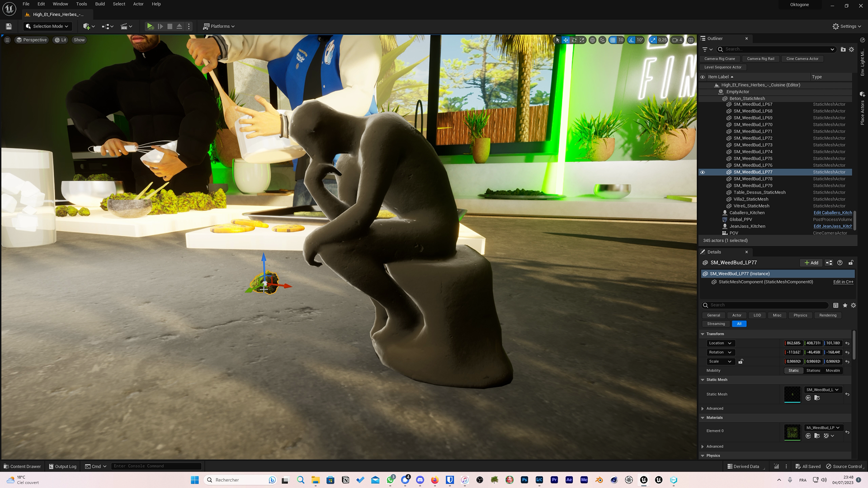Open the Platforms dropdown
This screenshot has width=868, height=488.
219,26
